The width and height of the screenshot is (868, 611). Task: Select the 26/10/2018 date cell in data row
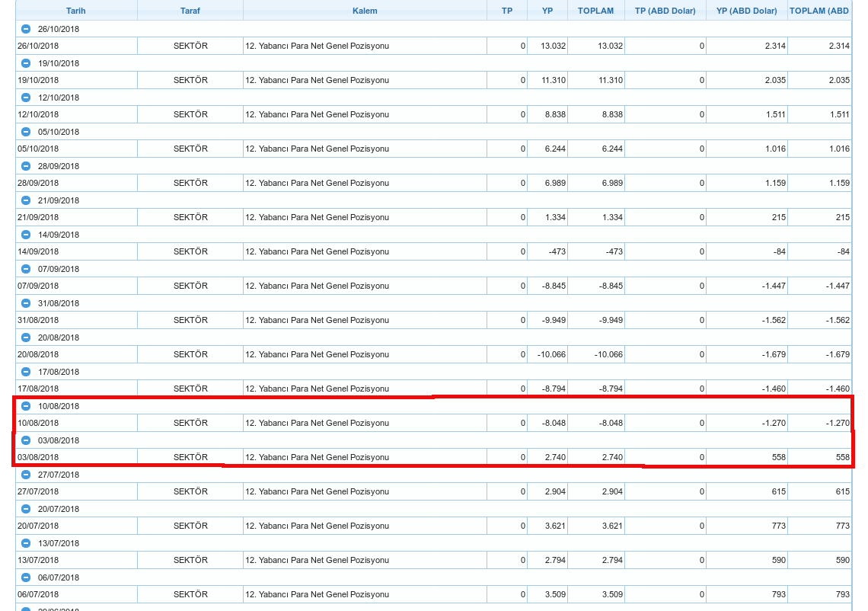(x=76, y=46)
